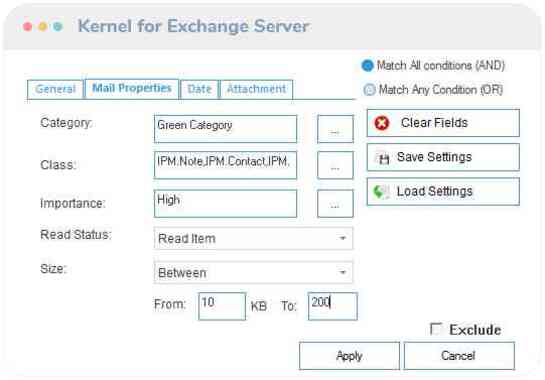Switch to the Mail Properties tab
The width and height of the screenshot is (545, 380).
(x=132, y=89)
